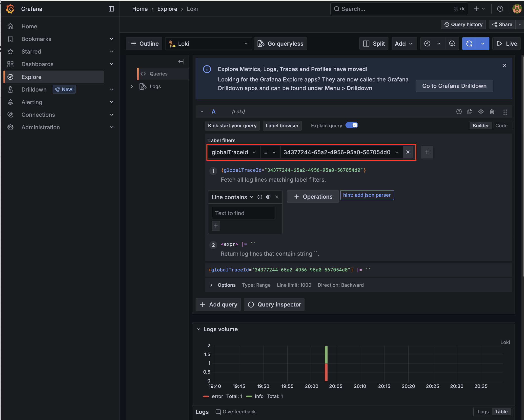
Task: Click the zoom out time range icon
Action: tap(452, 44)
